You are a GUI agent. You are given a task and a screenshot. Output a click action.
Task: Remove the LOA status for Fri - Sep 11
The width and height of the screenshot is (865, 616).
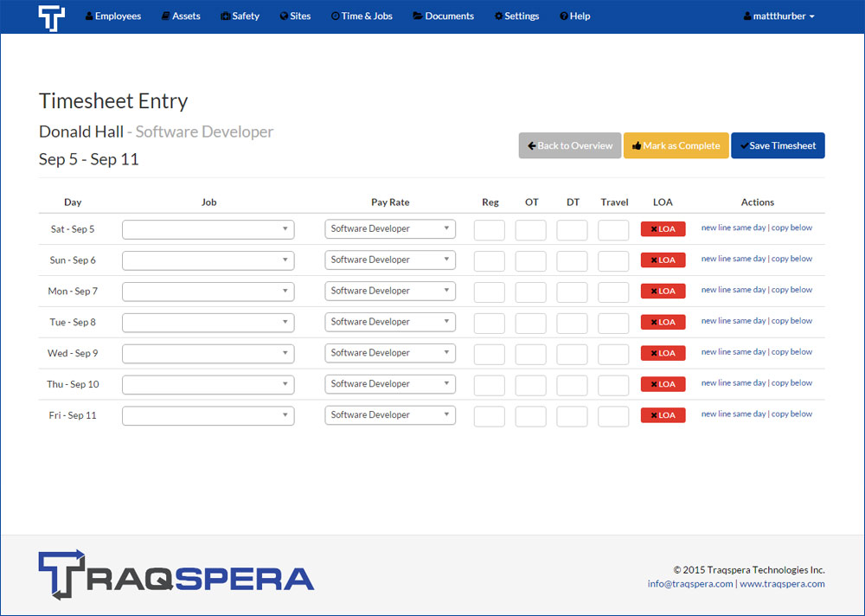[x=663, y=414]
